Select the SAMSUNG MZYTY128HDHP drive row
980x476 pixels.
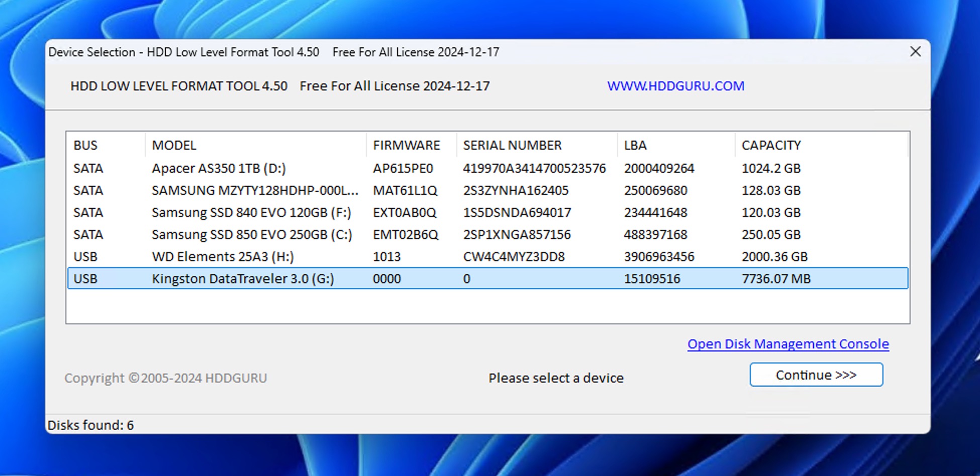[254, 190]
